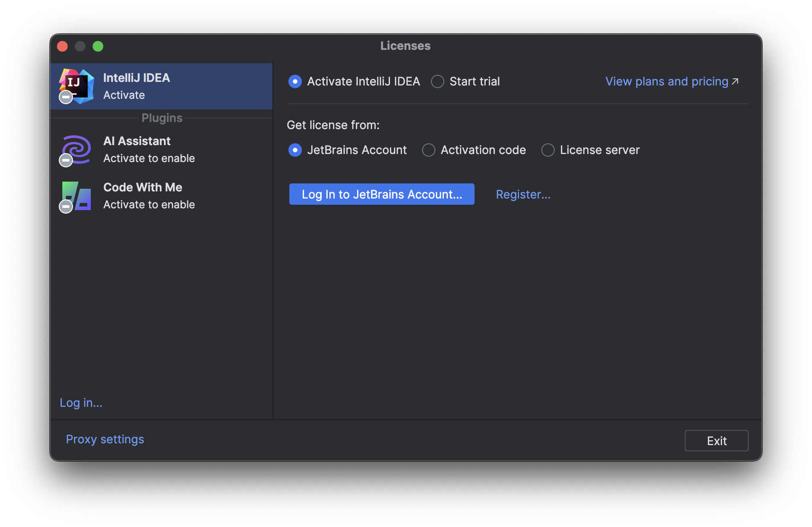Screen dimensions: 812x527
Task: Select the AI Assistant plugin entry
Action: pyautogui.click(x=161, y=150)
